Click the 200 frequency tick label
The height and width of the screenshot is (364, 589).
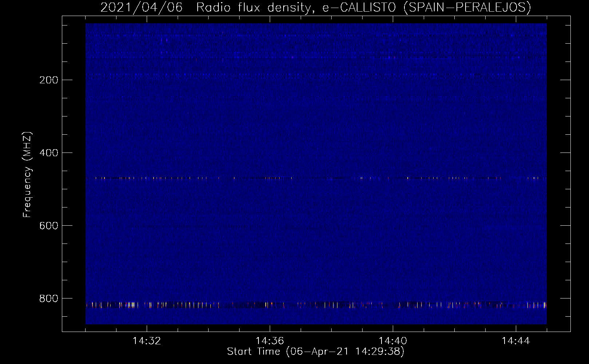(49, 80)
